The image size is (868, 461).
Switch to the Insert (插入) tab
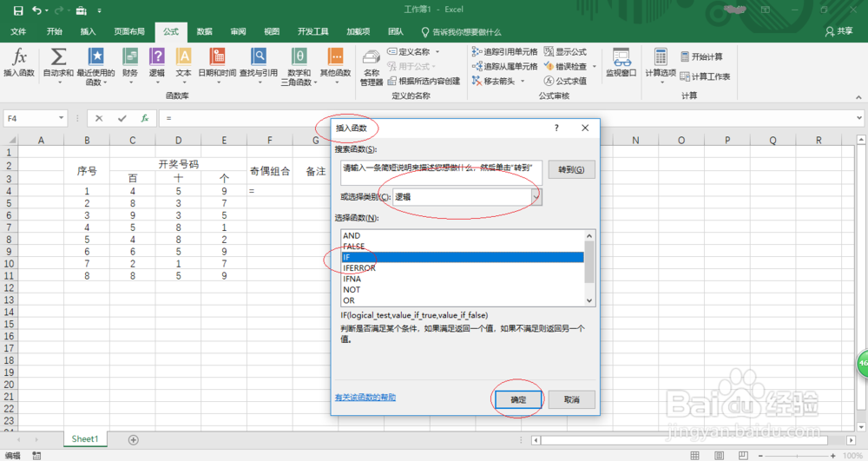[x=88, y=31]
